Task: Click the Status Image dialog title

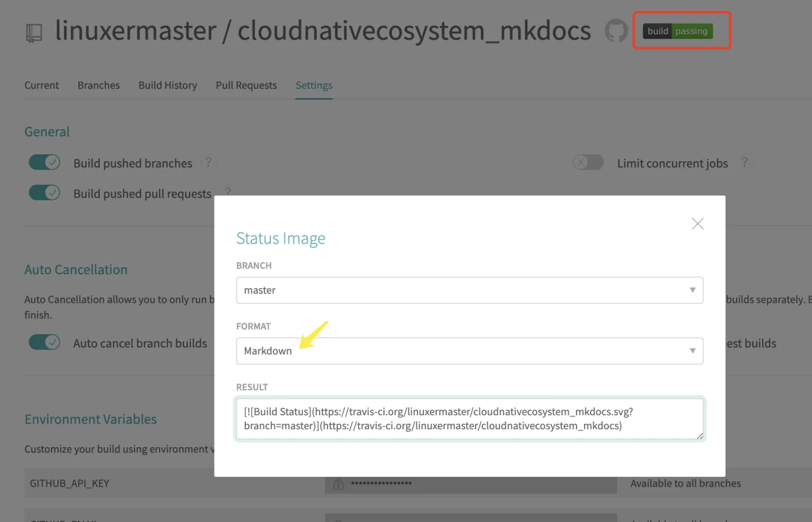Action: point(281,238)
